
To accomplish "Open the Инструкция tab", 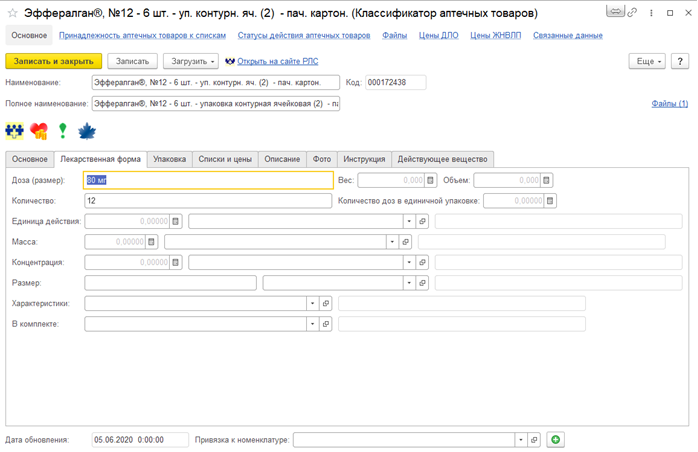I will pyautogui.click(x=364, y=159).
